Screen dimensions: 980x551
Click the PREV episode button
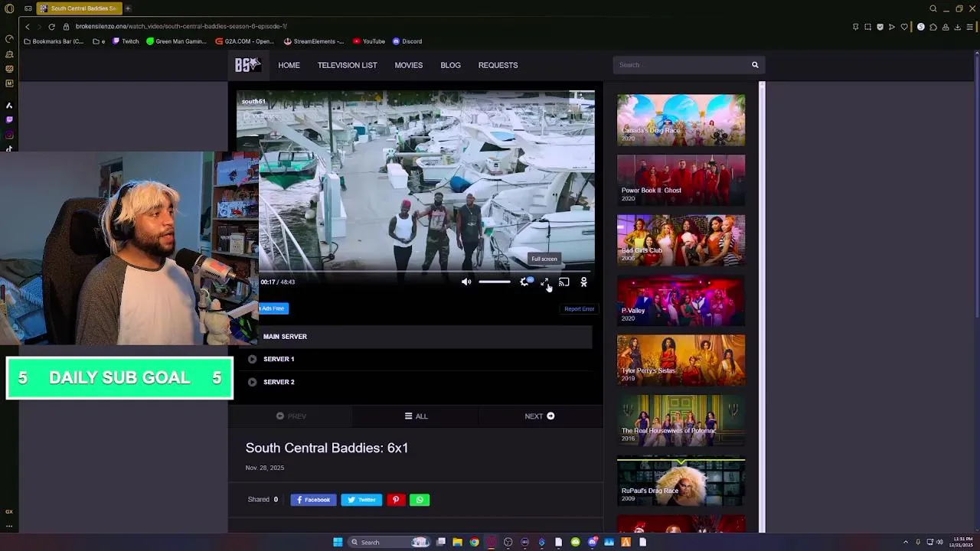[291, 416]
